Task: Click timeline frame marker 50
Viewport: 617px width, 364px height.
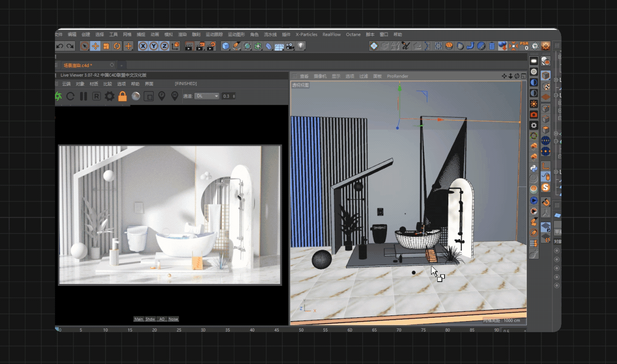Action: pyautogui.click(x=301, y=330)
